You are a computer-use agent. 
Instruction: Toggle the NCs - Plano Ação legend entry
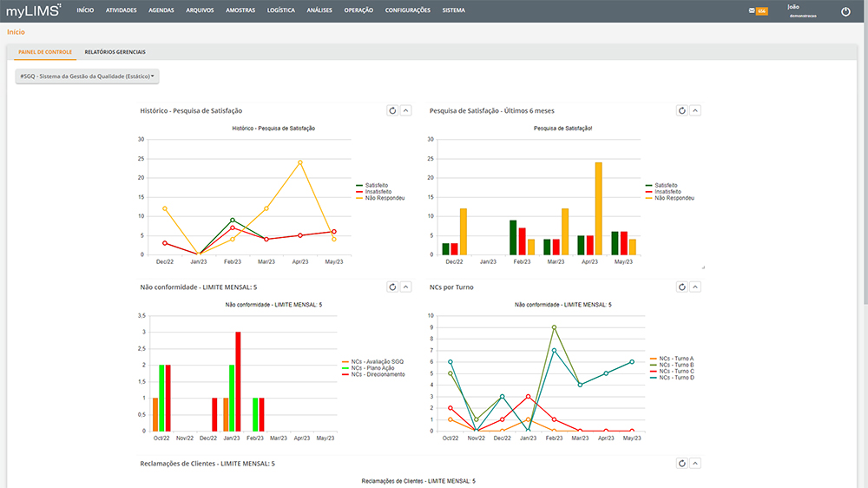point(376,368)
